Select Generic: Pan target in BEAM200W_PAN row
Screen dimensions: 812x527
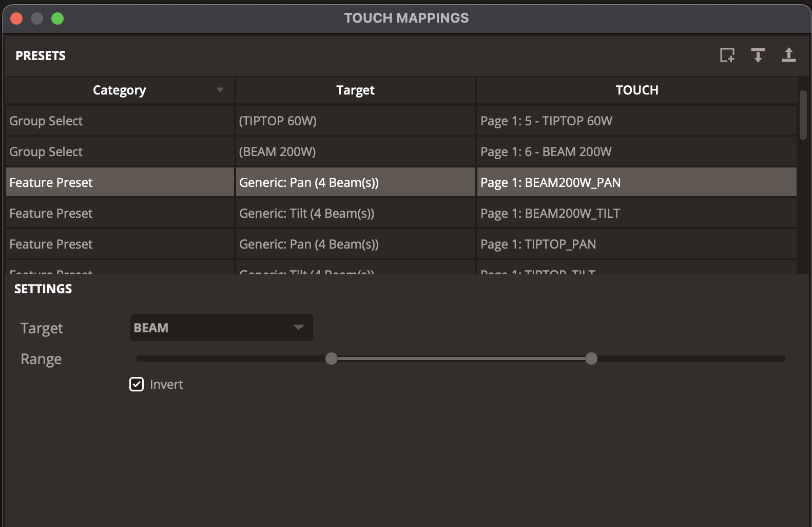pyautogui.click(x=355, y=182)
